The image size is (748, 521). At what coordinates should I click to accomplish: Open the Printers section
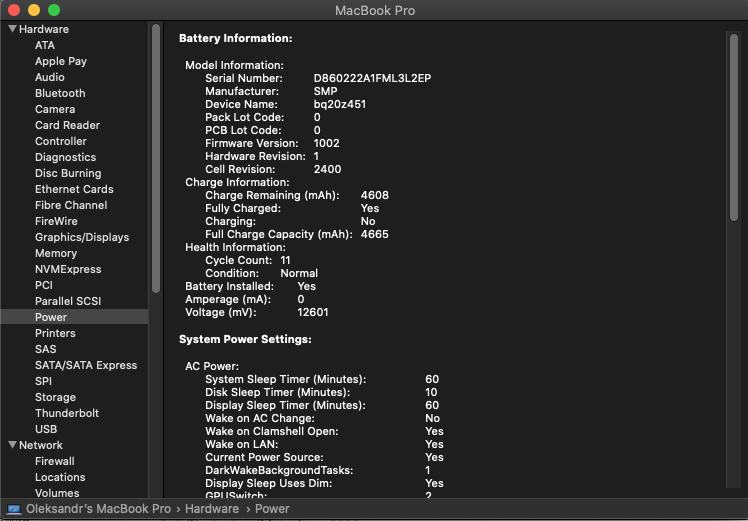(x=55, y=333)
